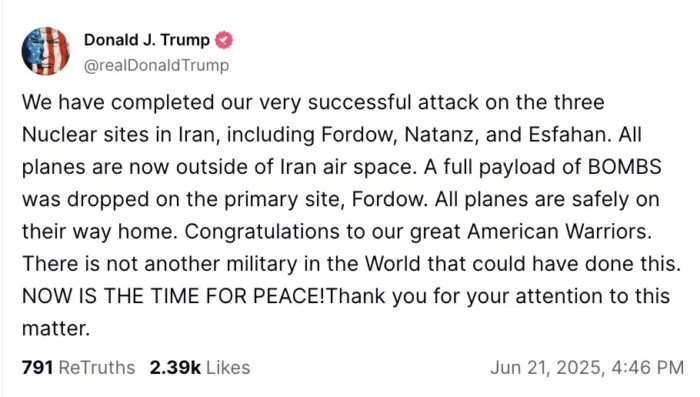
Task: Click the phrase "American Warriors"
Action: point(559,231)
